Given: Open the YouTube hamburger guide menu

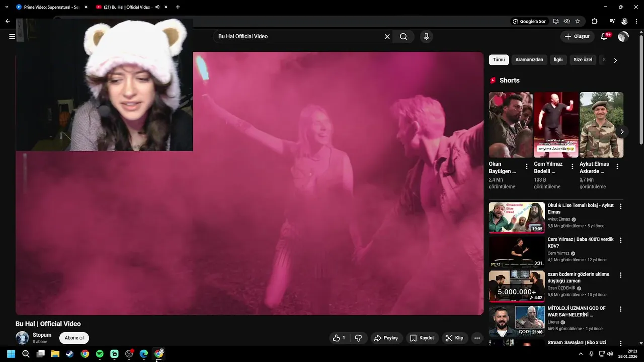Looking at the screenshot, I should pos(12,36).
